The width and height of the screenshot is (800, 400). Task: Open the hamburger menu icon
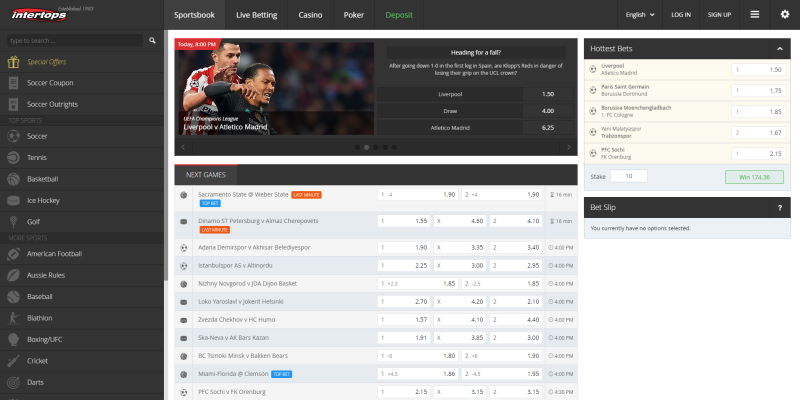pyautogui.click(x=755, y=14)
